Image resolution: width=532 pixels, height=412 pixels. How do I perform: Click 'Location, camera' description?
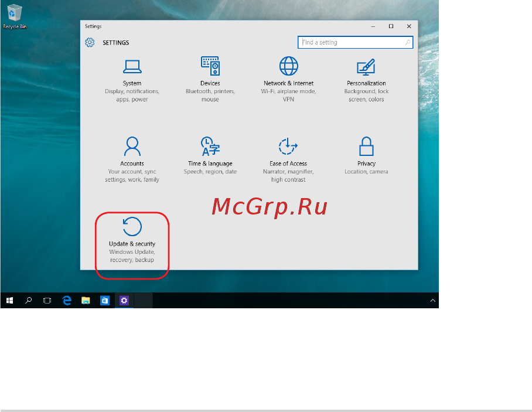(x=366, y=172)
